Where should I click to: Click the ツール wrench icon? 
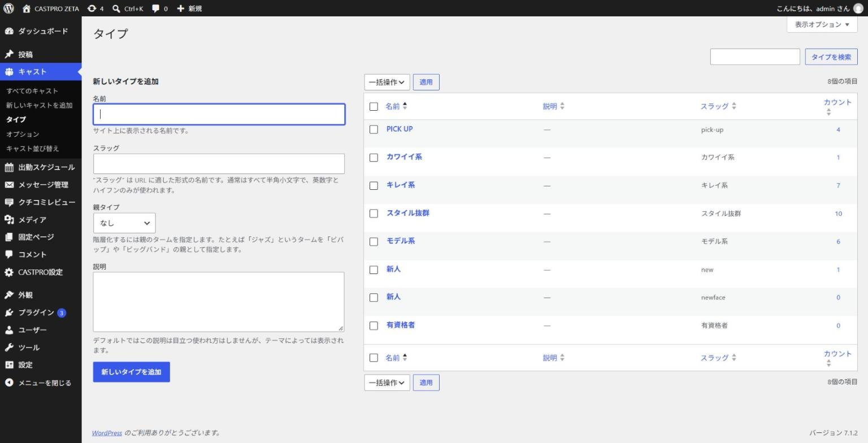click(x=9, y=348)
